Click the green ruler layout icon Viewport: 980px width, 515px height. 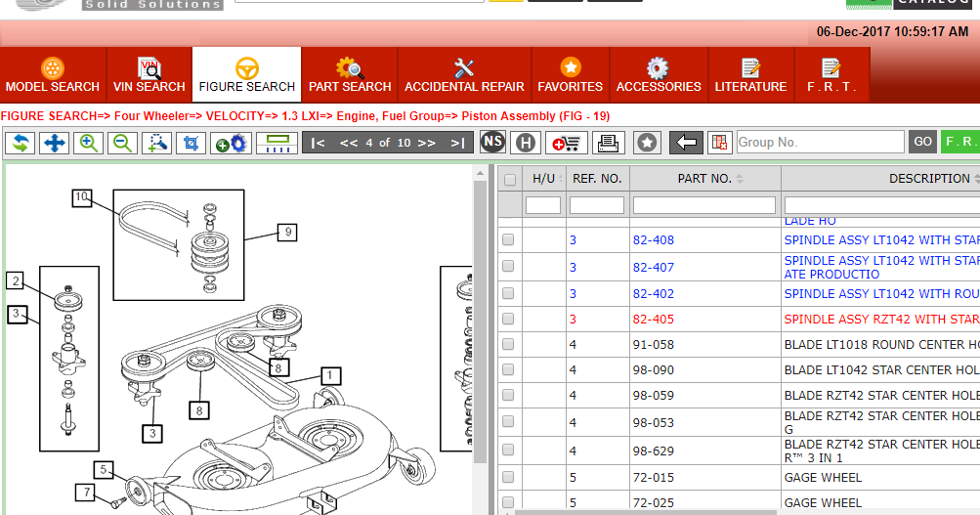pyautogui.click(x=277, y=143)
